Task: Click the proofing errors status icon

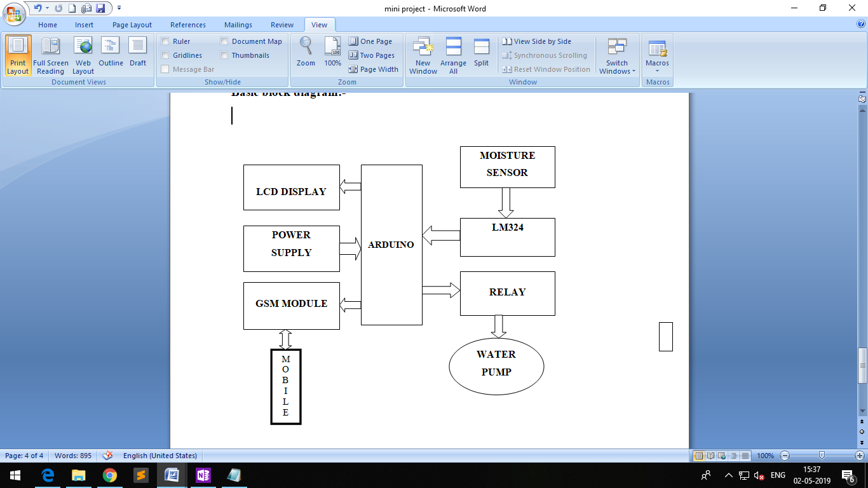Action: coord(108,456)
